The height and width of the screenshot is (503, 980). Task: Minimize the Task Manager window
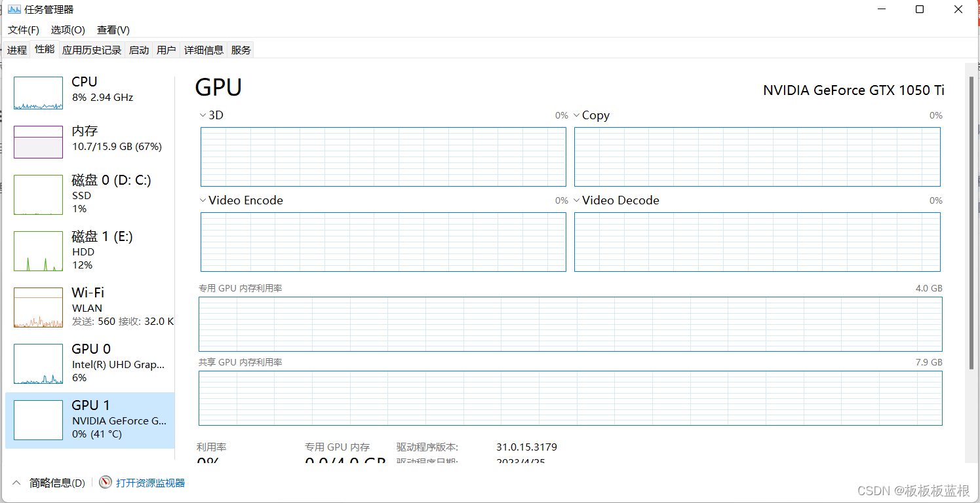882,9
